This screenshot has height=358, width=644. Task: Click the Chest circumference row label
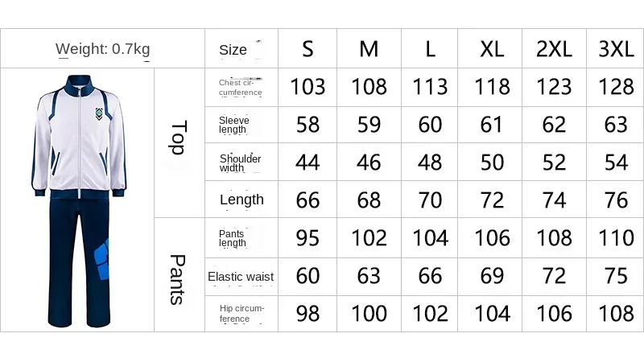point(240,88)
